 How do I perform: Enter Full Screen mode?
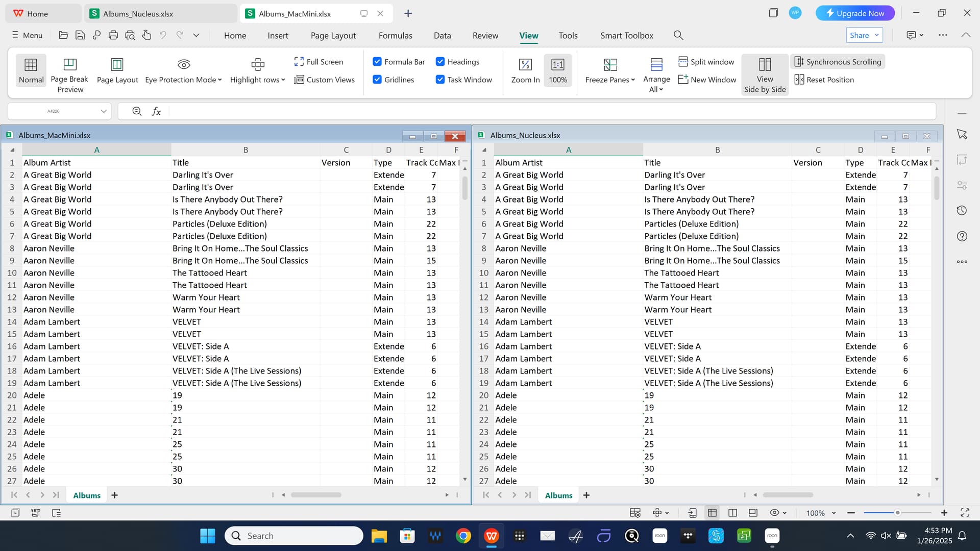(318, 62)
